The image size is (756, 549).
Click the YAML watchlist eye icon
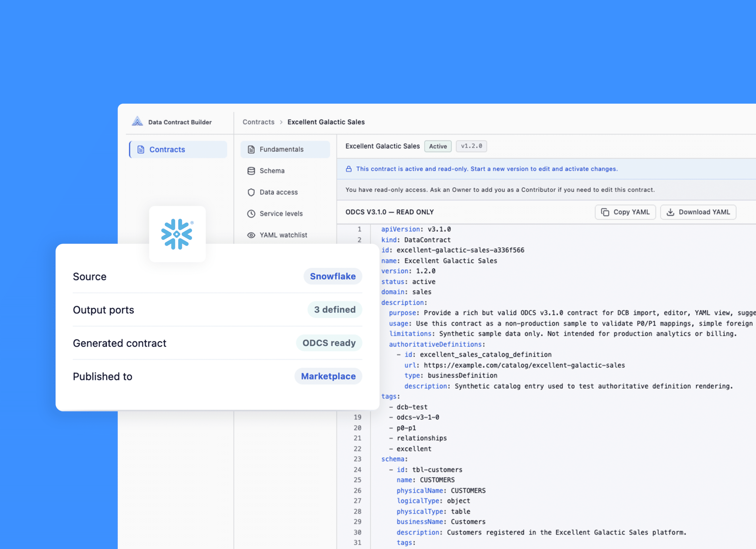(x=251, y=235)
